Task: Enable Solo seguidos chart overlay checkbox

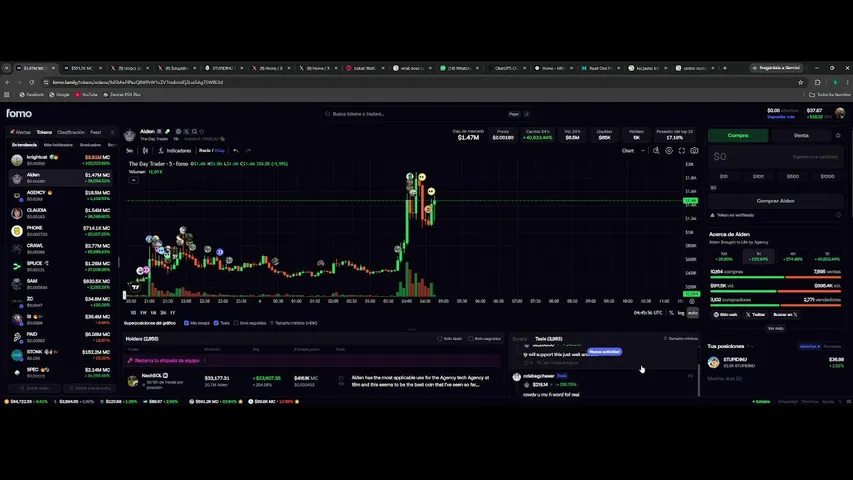Action: tap(236, 323)
